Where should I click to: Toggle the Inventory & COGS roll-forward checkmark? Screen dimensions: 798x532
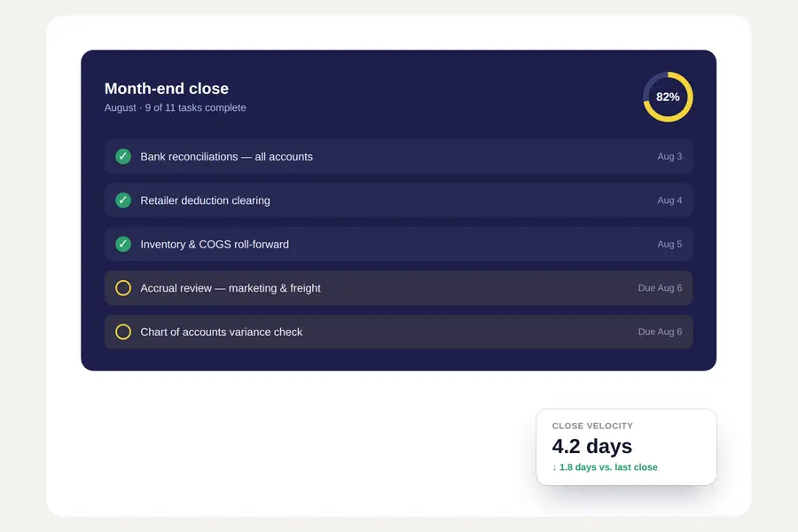(123, 244)
